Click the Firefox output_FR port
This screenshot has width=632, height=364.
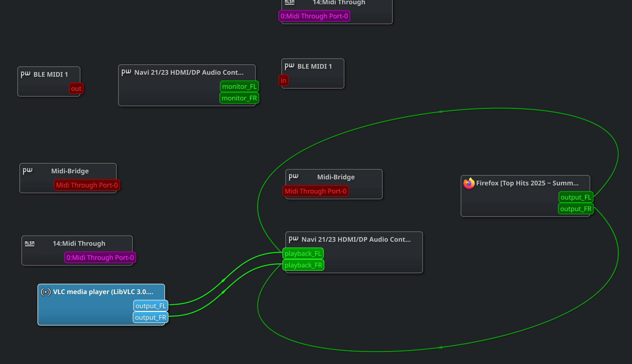point(576,209)
